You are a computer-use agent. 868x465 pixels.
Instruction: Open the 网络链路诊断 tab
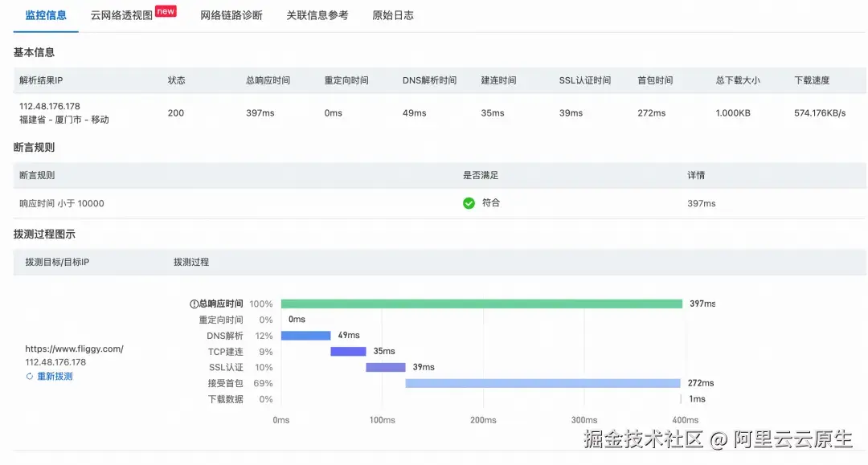(231, 14)
